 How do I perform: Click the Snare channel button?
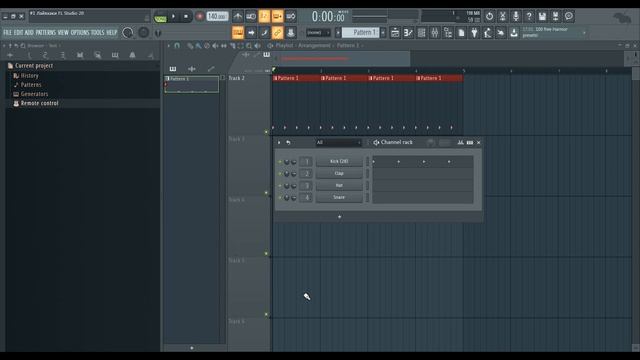pos(339,197)
